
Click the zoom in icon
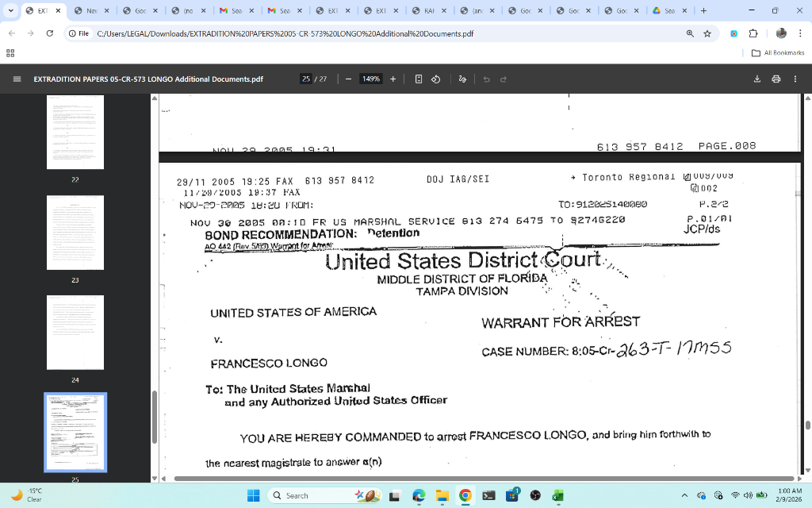[393, 79]
